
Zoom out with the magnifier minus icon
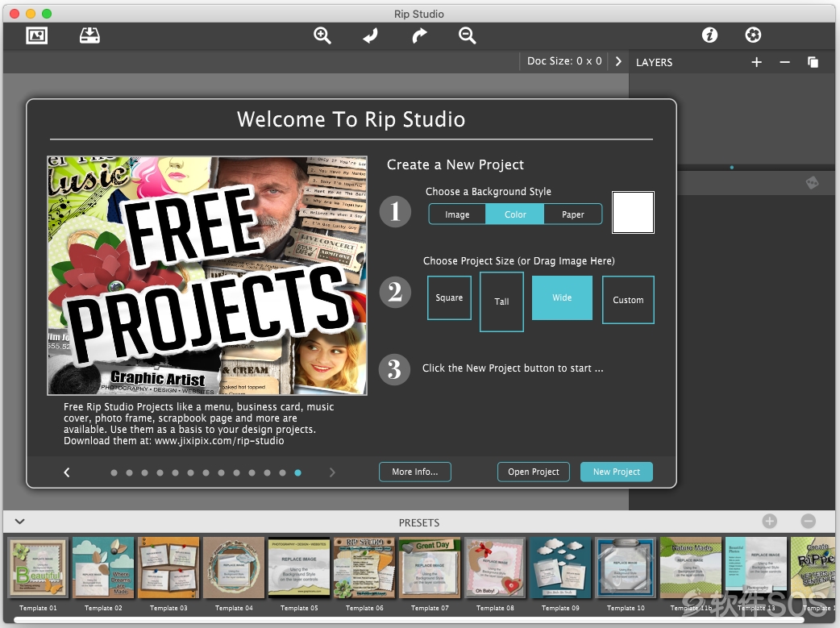467,35
